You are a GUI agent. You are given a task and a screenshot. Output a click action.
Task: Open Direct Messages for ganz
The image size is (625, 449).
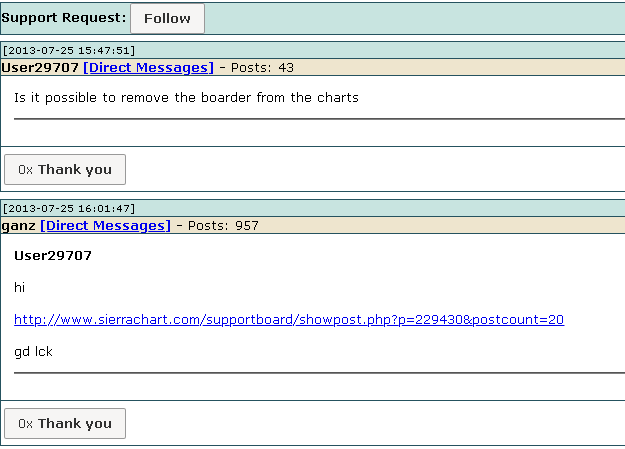coord(105,225)
